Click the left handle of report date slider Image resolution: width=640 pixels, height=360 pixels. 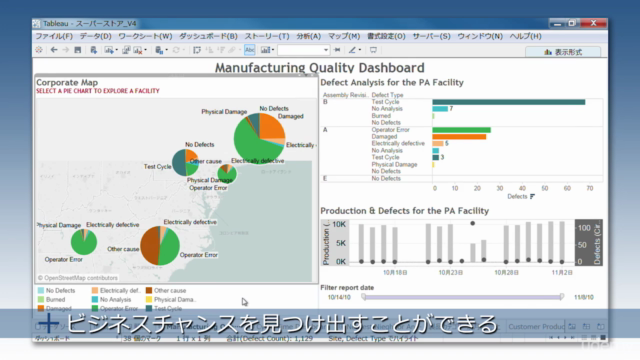pos(364,297)
